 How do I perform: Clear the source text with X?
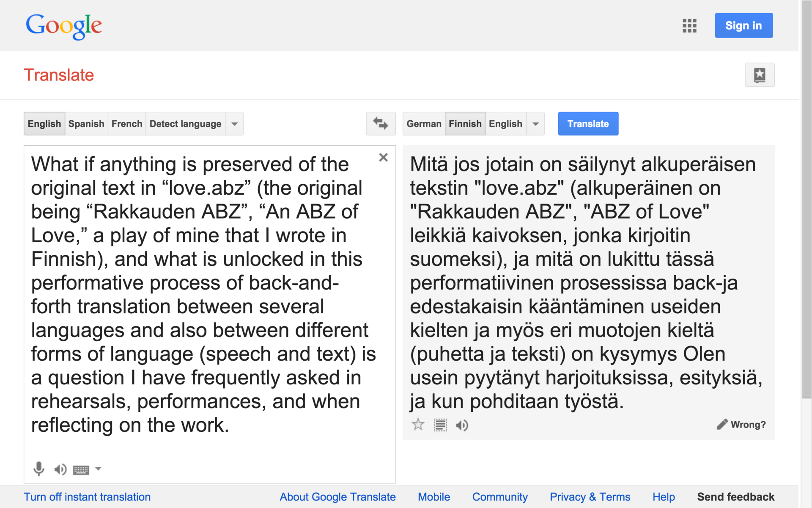tap(383, 157)
